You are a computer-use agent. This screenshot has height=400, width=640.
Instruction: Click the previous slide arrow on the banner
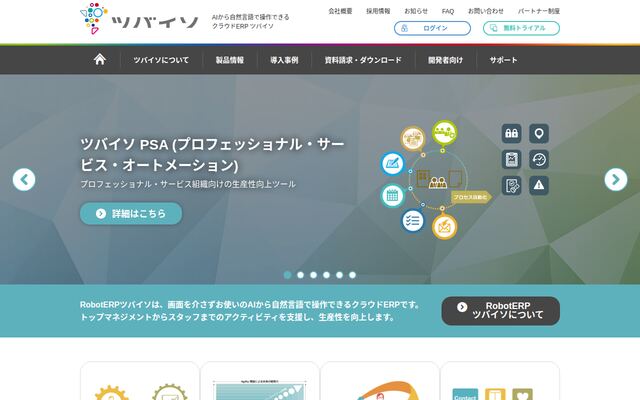click(x=24, y=180)
